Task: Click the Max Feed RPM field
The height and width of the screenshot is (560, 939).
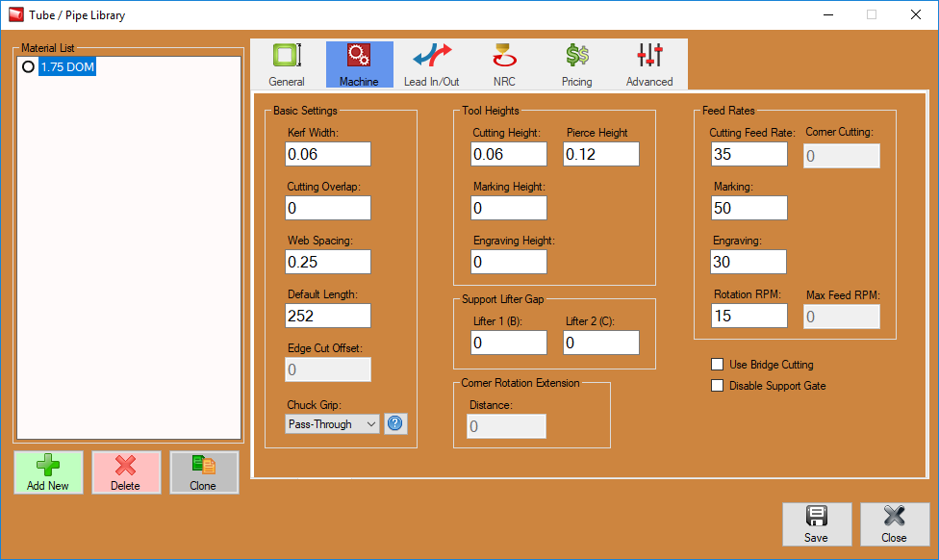Action: (x=842, y=317)
